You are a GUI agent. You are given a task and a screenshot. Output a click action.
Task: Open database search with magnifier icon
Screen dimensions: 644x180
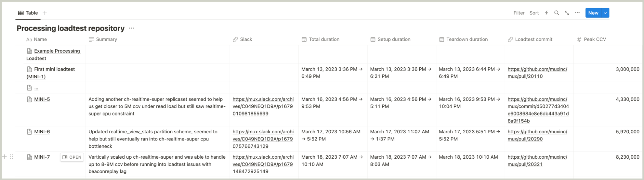click(x=556, y=13)
